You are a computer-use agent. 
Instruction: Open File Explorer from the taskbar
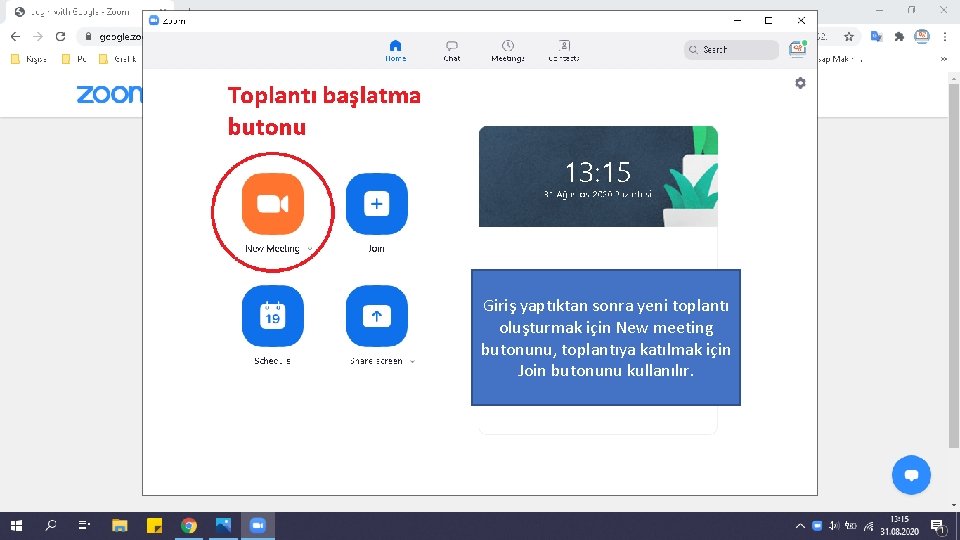click(x=119, y=525)
